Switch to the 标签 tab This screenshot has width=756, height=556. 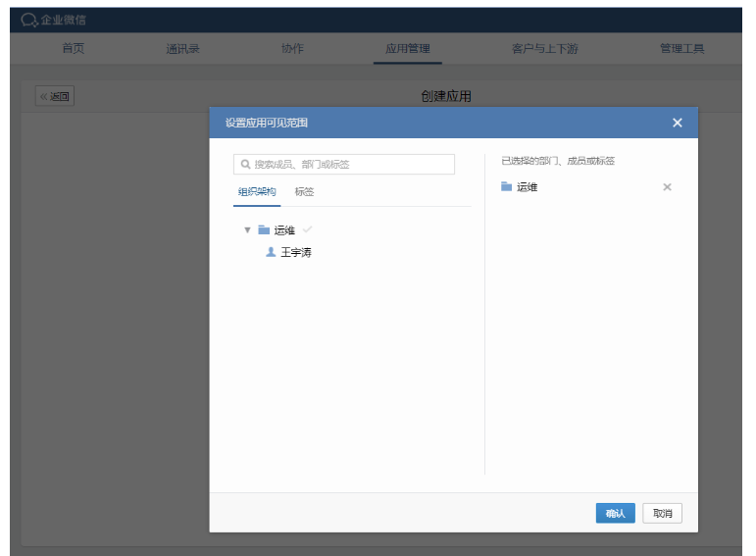(304, 191)
